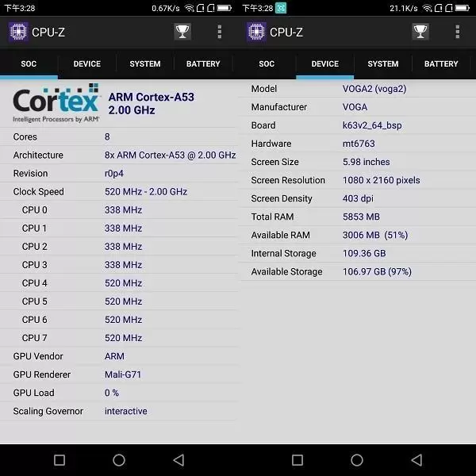
Task: Select the SYSTEM tab on the right screen
Action: (383, 64)
